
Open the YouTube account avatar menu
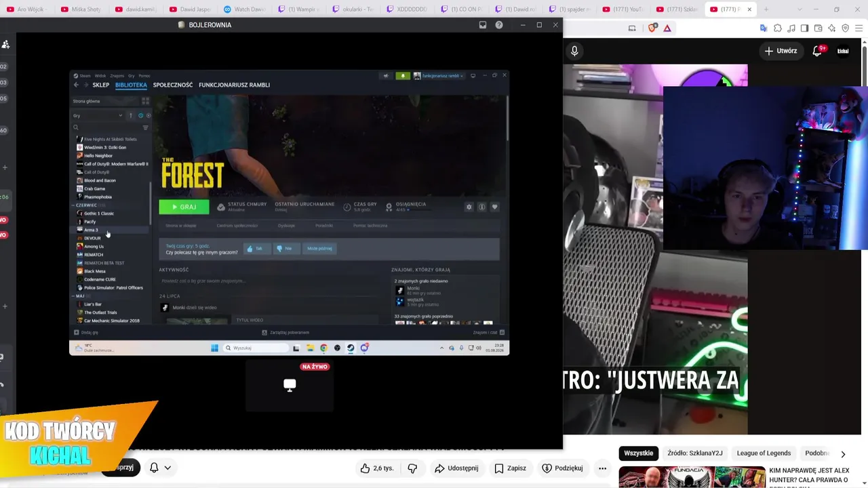843,51
